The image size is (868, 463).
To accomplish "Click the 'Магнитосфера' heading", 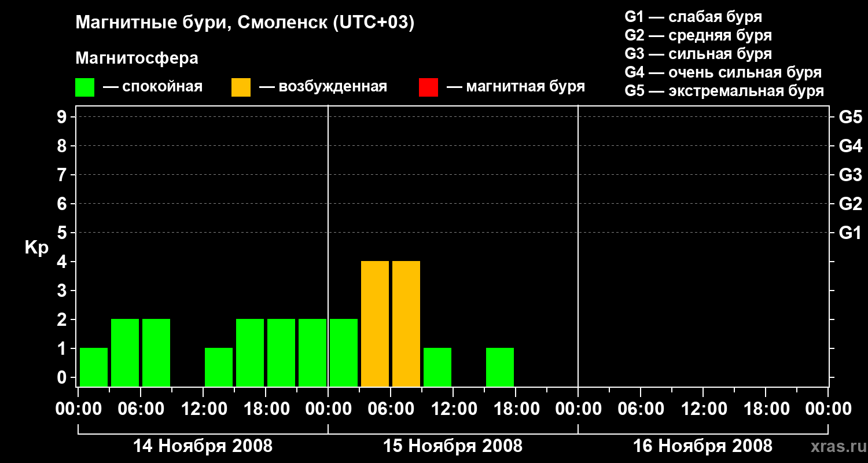I will [x=137, y=58].
